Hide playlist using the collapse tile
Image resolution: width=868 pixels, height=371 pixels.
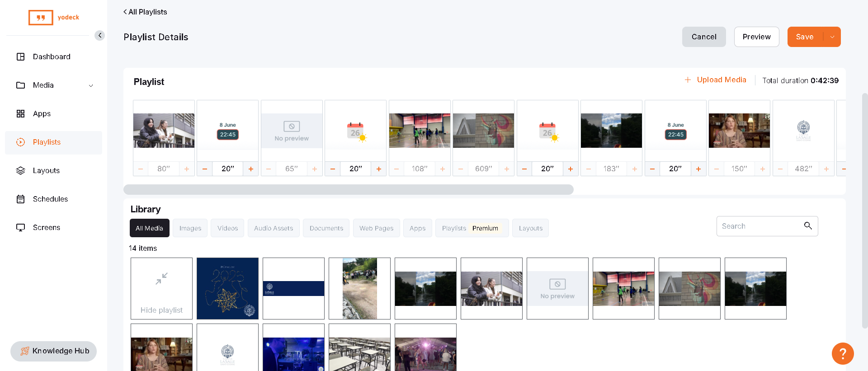161,288
